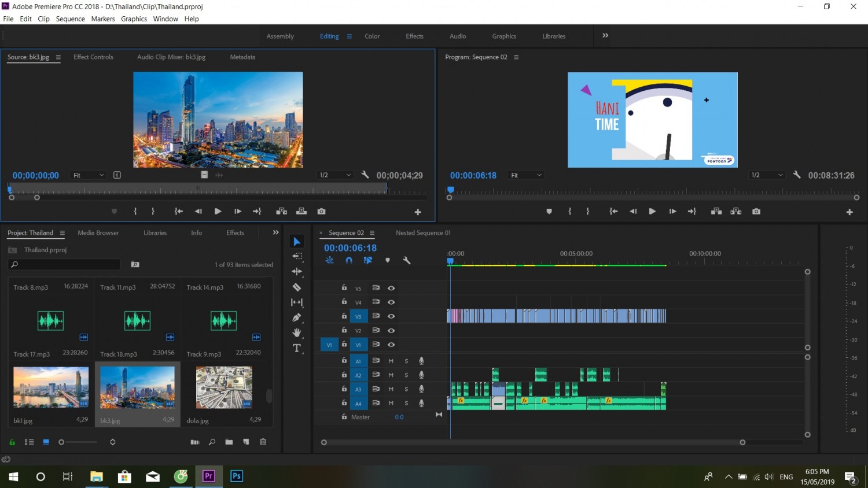Delete selected item with Project trash icon
868x488 pixels.
[x=263, y=442]
